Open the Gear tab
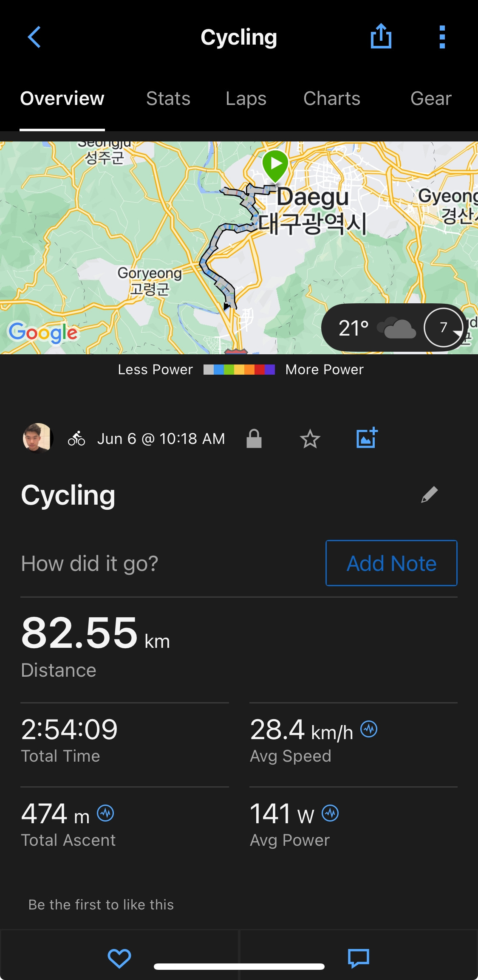Viewport: 478px width, 980px height. (x=431, y=98)
